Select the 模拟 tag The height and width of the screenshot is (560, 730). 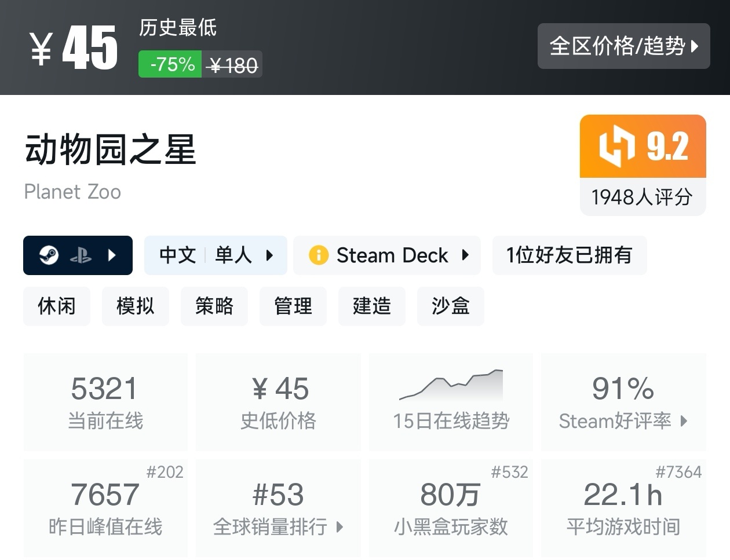136,306
